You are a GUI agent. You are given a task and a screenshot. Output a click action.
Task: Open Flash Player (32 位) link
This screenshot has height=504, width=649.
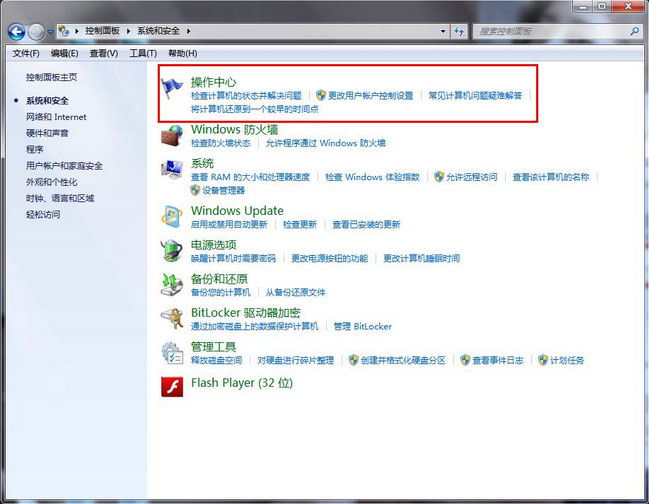242,383
